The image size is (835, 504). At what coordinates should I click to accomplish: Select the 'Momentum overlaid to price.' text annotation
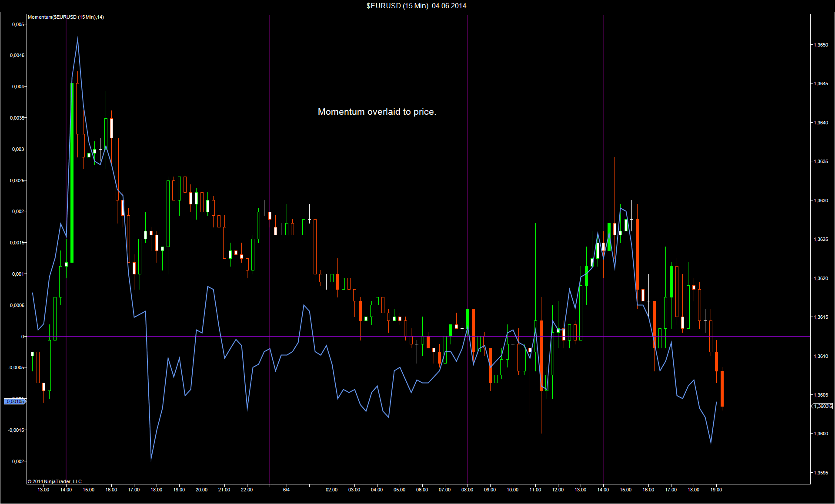[x=377, y=112]
